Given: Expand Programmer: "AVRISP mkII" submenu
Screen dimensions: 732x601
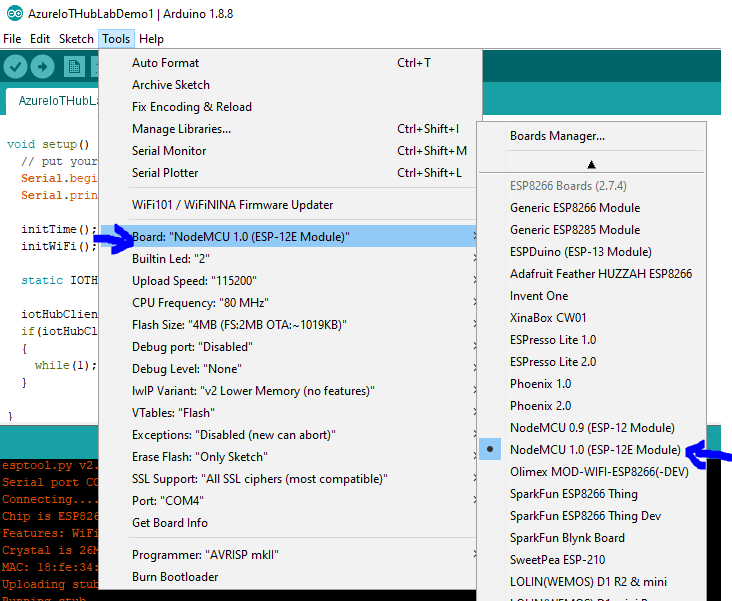Looking at the screenshot, I should point(290,554).
